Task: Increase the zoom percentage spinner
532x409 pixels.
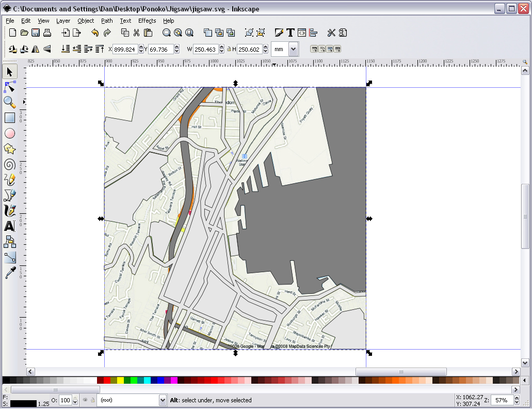Action: coord(517,398)
